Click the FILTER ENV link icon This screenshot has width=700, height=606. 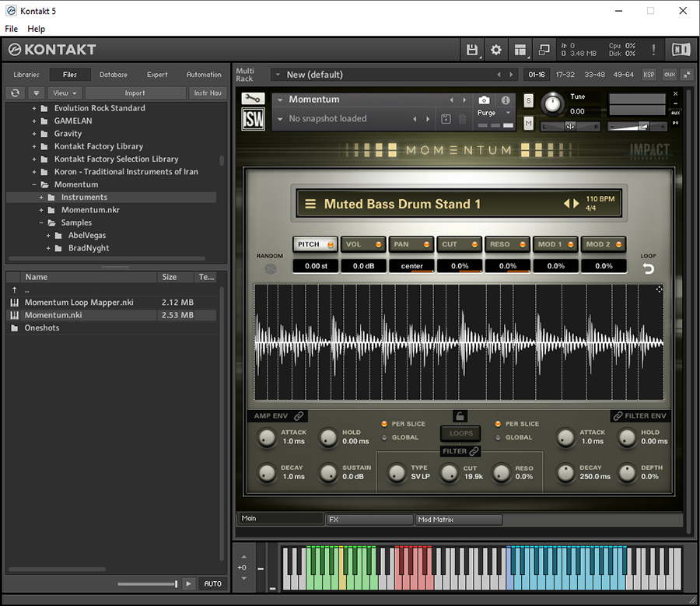click(618, 415)
